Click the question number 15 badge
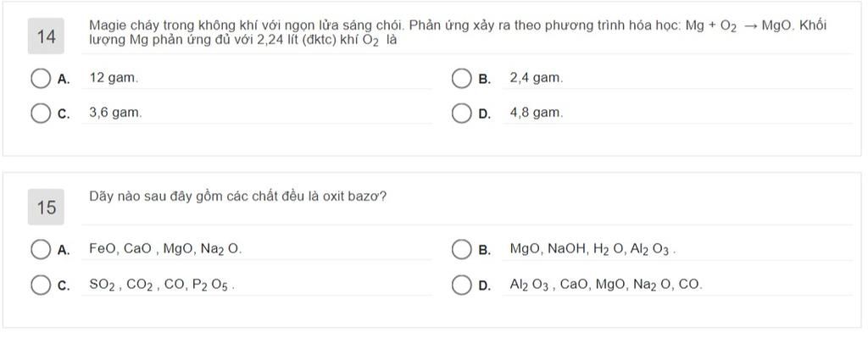Viewport: 868px width, 338px height. pyautogui.click(x=46, y=208)
